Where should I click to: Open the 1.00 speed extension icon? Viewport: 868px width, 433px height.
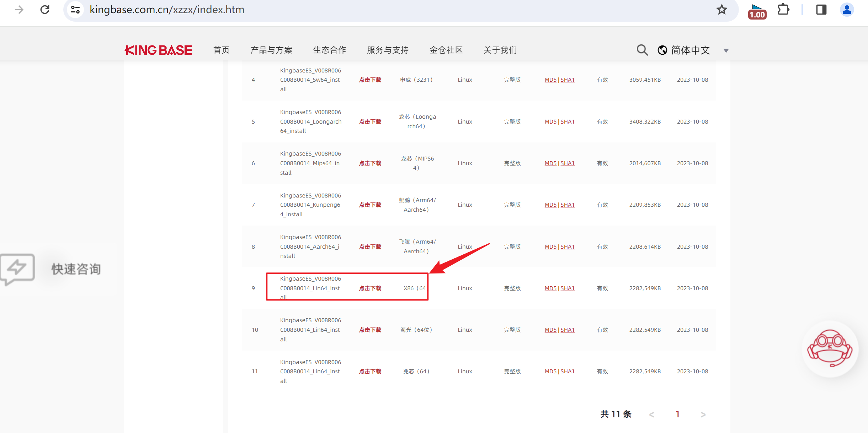757,11
